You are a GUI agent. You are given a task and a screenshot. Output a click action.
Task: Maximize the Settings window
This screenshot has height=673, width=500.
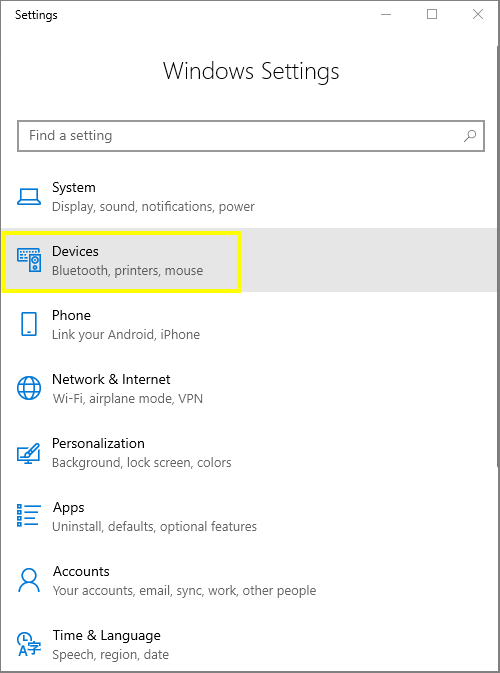pyautogui.click(x=432, y=14)
